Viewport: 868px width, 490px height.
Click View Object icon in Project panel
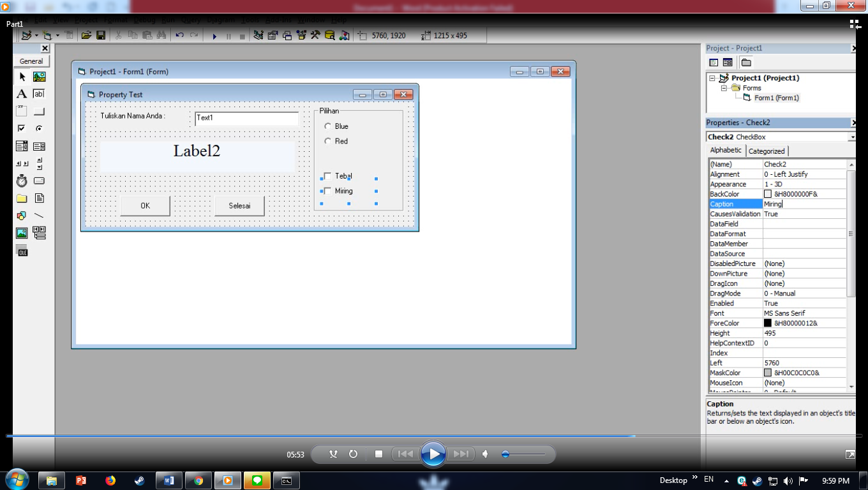[728, 63]
